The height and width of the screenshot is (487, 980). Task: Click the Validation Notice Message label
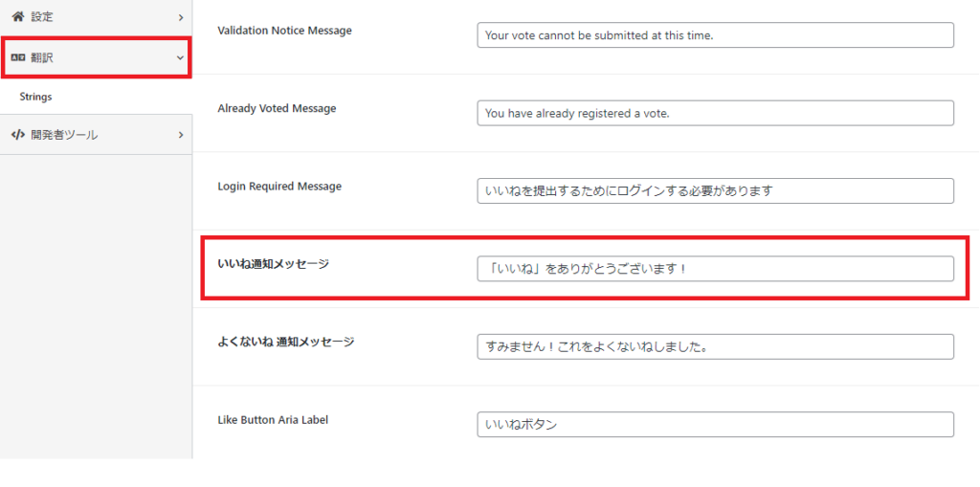click(284, 30)
